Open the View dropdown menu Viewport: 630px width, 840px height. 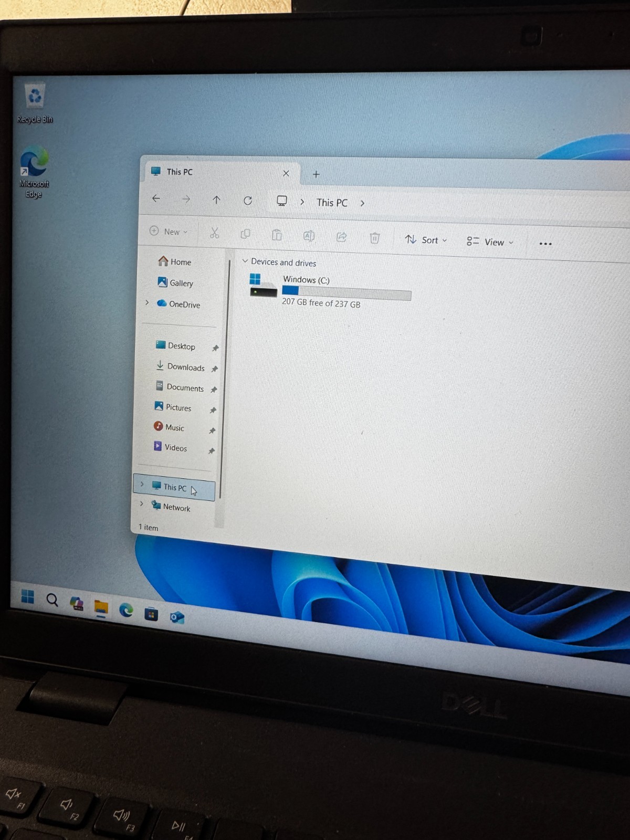point(490,242)
